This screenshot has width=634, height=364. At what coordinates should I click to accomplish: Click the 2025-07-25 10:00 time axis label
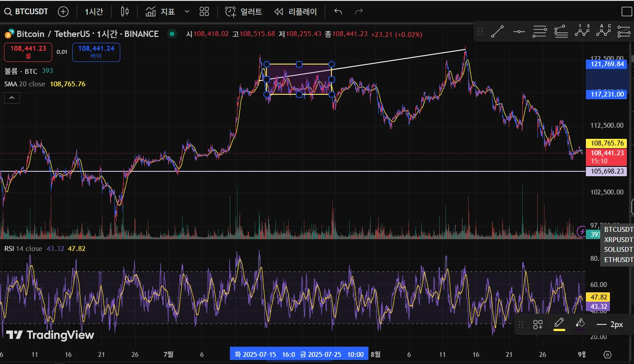pyautogui.click(x=333, y=355)
